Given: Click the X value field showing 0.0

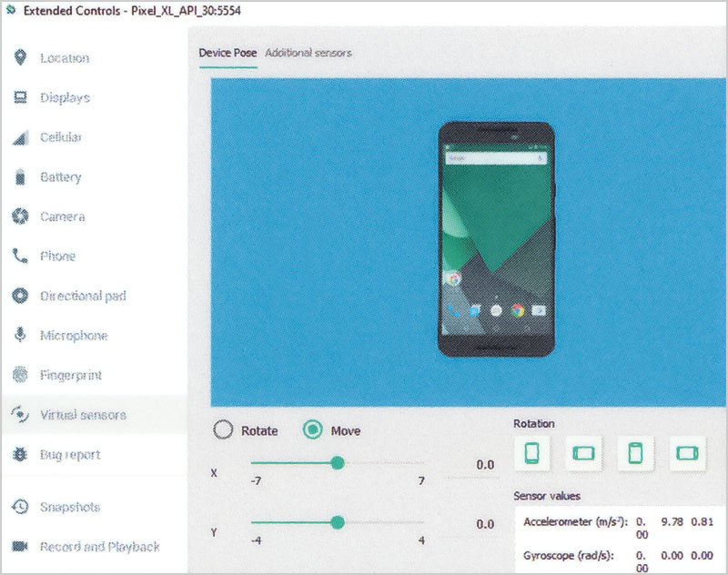Looking at the screenshot, I should 471,465.
